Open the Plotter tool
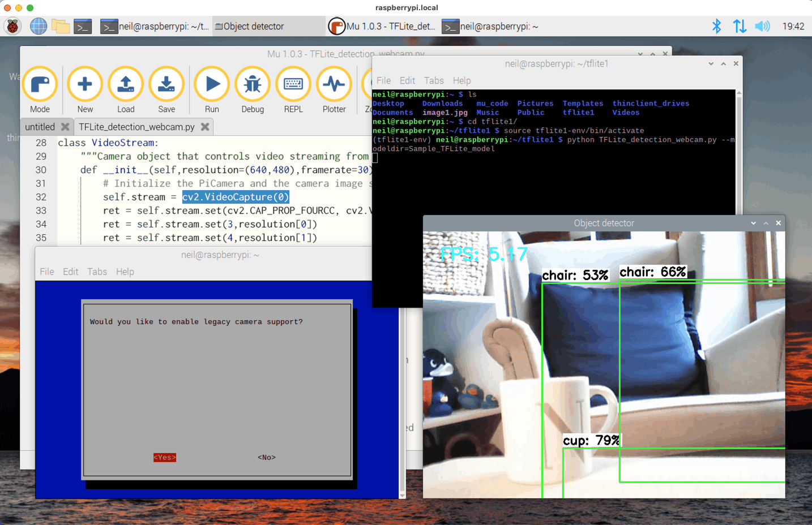 [334, 85]
